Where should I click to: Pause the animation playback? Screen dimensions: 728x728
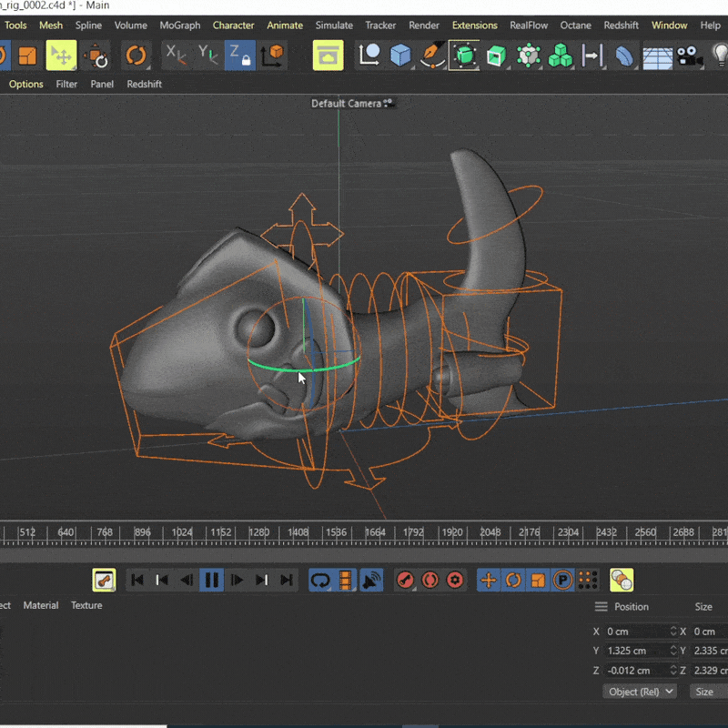point(211,580)
